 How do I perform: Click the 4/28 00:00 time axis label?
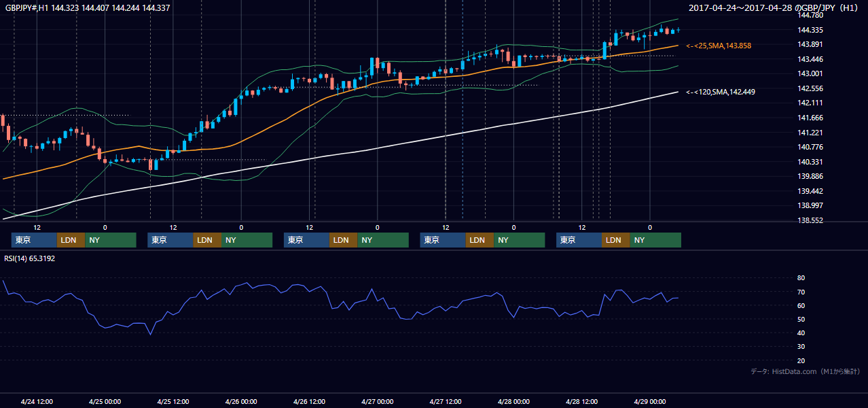coord(514,401)
